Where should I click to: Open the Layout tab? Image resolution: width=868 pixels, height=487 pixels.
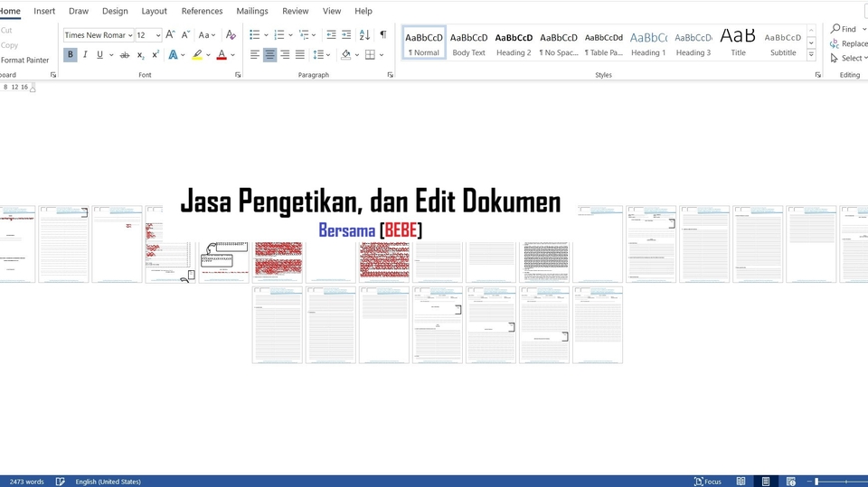pyautogui.click(x=154, y=11)
